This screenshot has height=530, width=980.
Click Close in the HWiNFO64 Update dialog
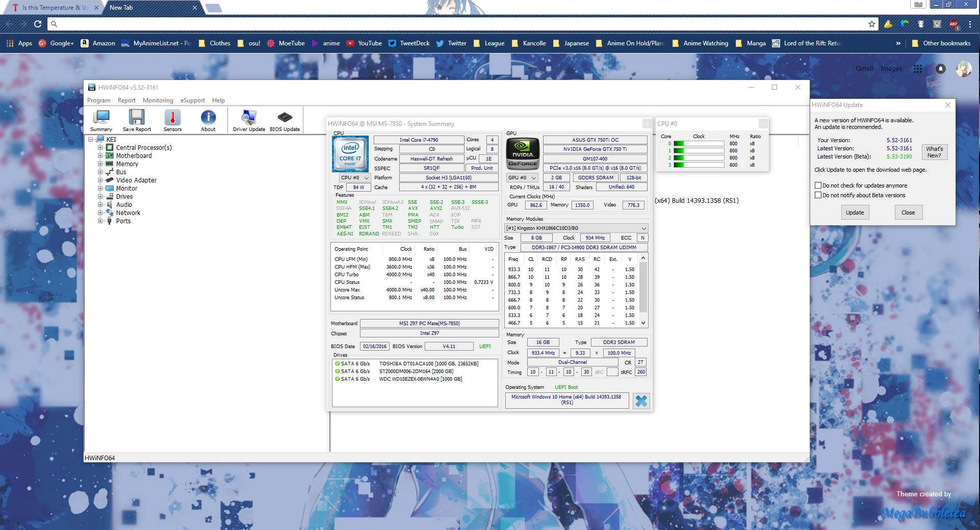[x=908, y=213]
